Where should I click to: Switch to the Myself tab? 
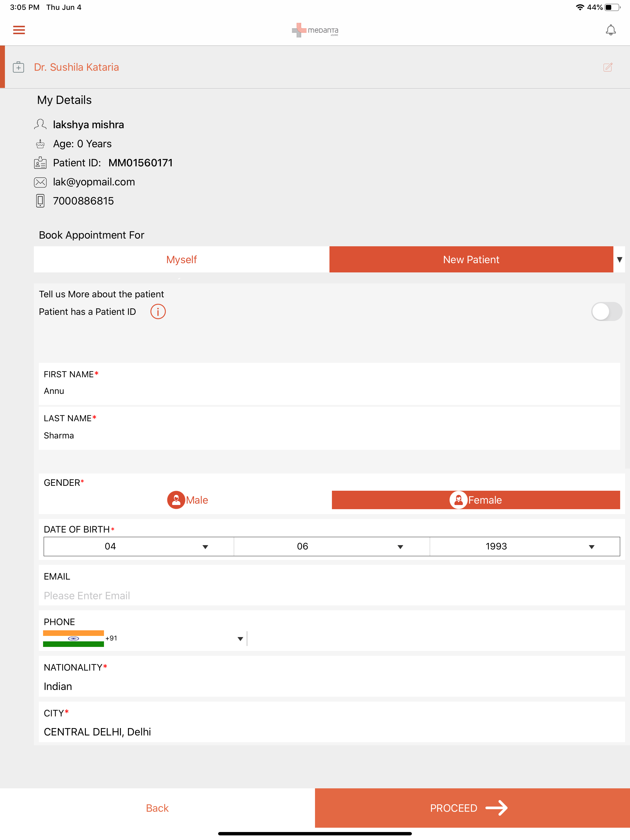(181, 260)
